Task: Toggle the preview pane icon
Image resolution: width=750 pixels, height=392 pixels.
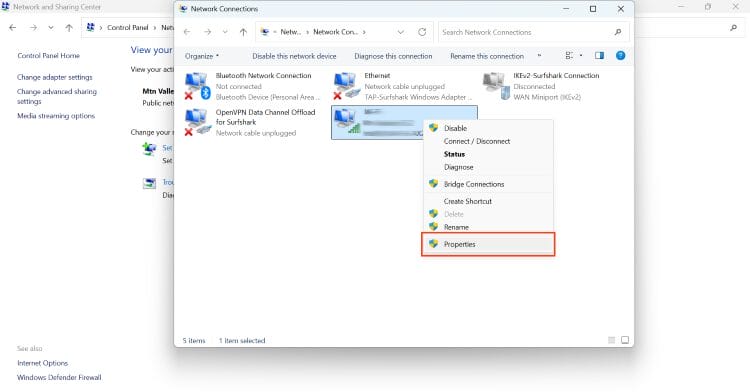Action: (599, 55)
